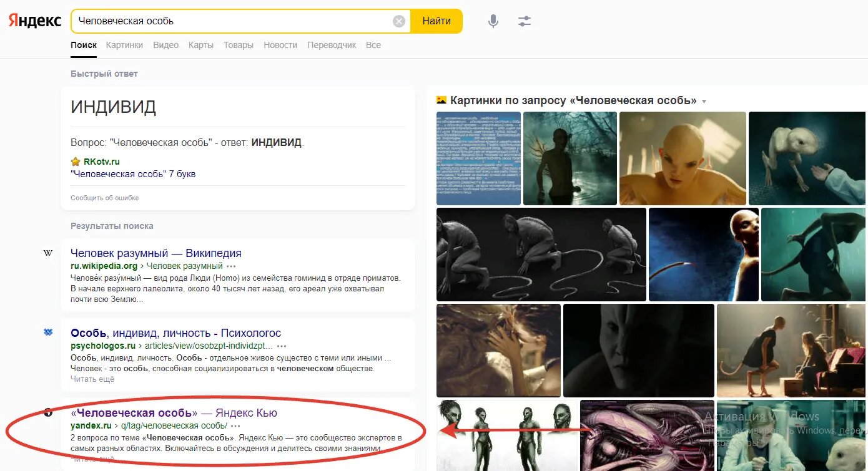Open brown close-up hand on face thumbnail

coord(498,351)
